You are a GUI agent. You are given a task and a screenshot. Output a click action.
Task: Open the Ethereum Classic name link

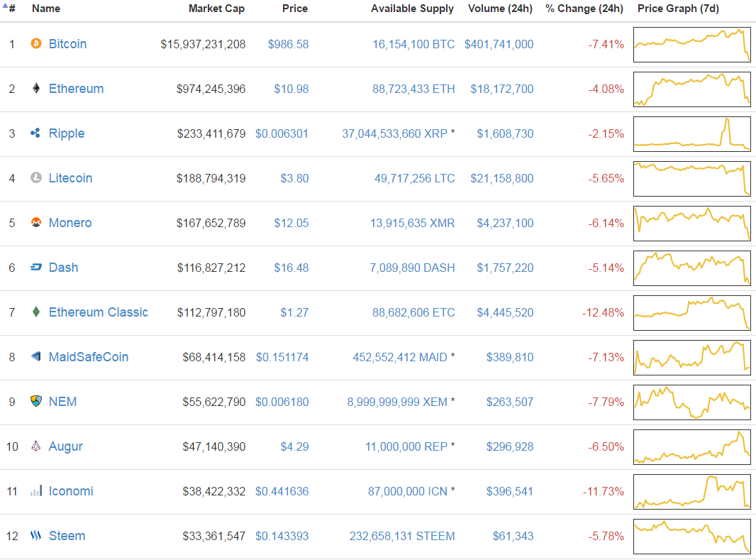click(x=99, y=312)
